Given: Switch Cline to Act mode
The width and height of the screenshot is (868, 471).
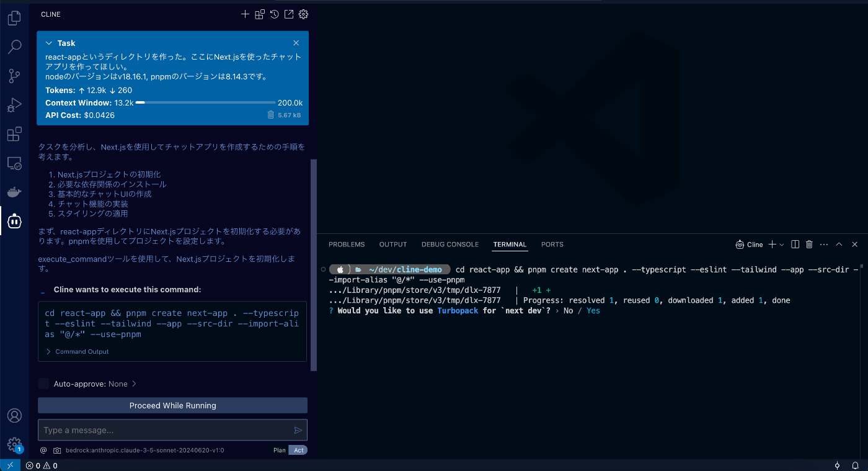Looking at the screenshot, I should pos(299,451).
